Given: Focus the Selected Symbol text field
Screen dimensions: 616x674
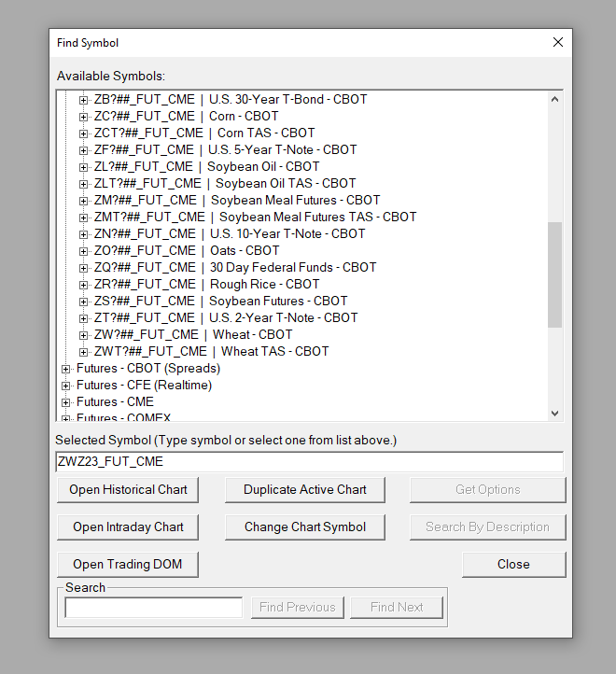Looking at the screenshot, I should click(310, 462).
